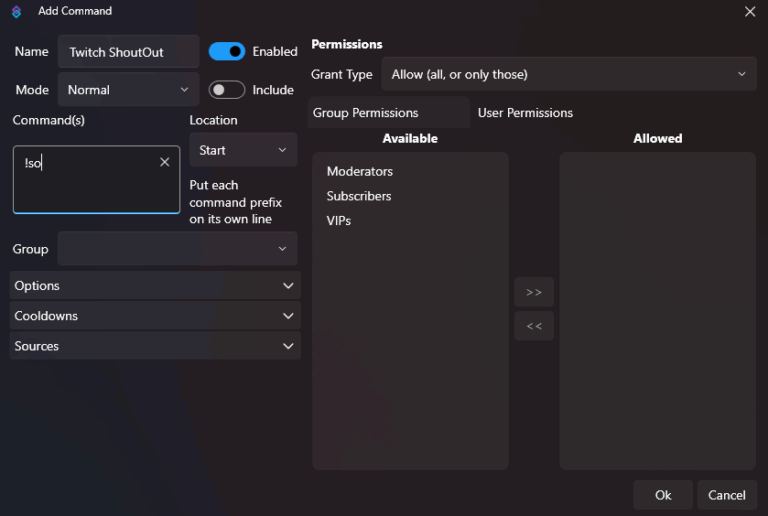Screen dimensions: 768x516
Task: Click the empty Allowed list panel
Action: coord(657,311)
